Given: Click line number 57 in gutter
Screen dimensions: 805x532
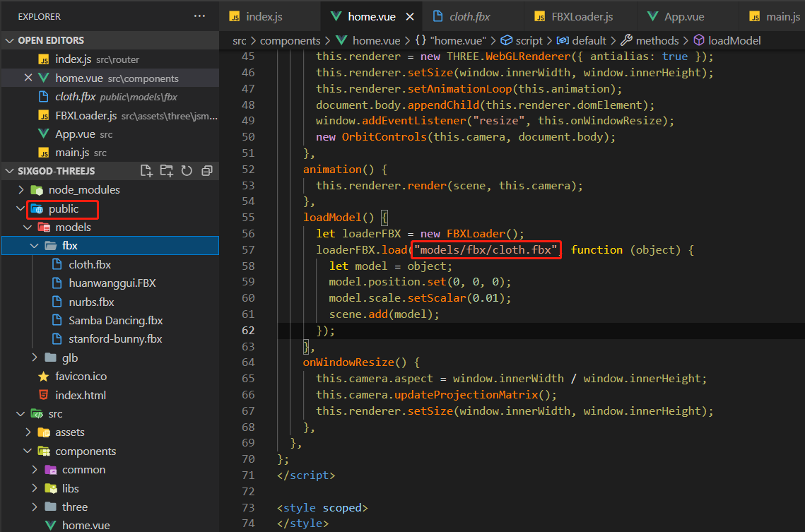Looking at the screenshot, I should (248, 250).
